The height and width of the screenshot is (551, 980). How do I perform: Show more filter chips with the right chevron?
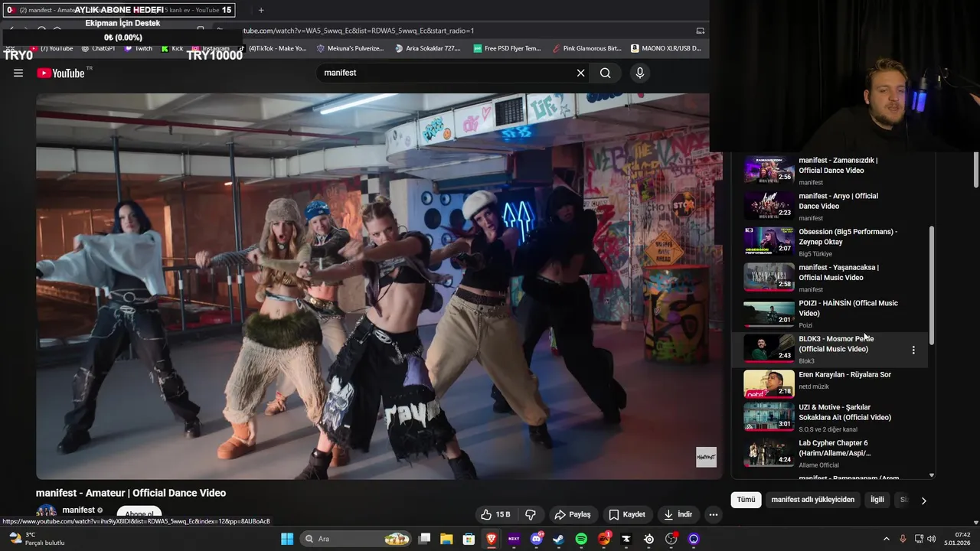[x=923, y=500]
